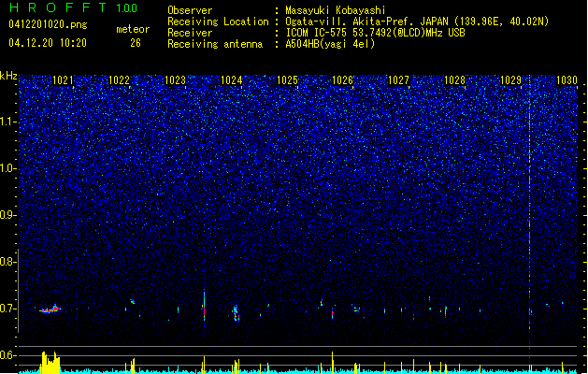This screenshot has width=588, height=374.
Task: Select the file name 0412201020.png
Action: tap(48, 24)
